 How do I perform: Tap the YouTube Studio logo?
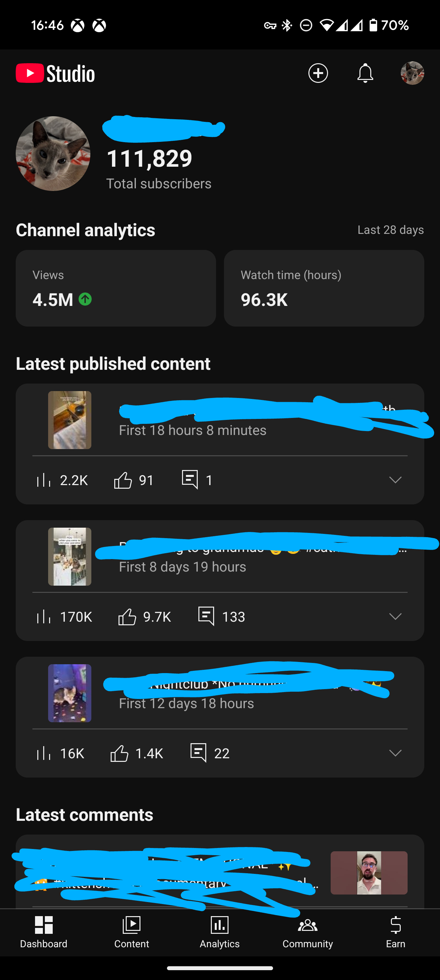tap(55, 73)
